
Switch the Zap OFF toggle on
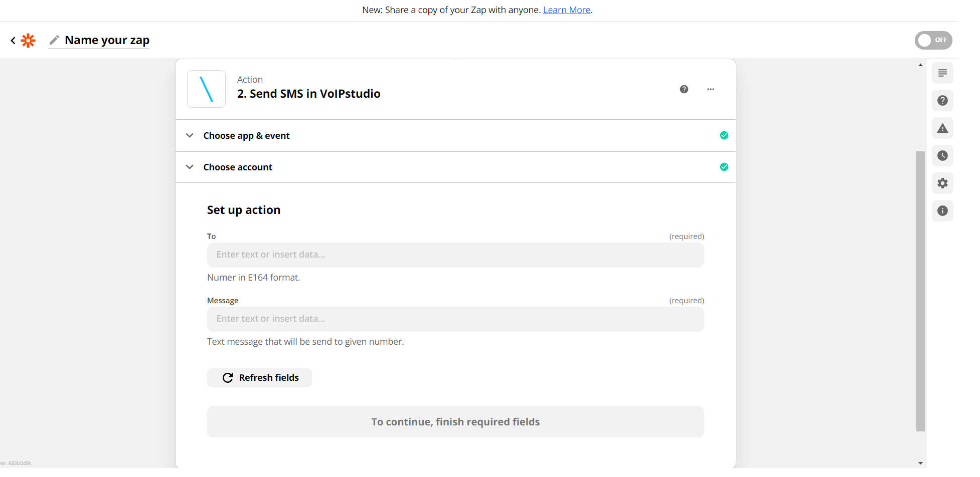(933, 40)
